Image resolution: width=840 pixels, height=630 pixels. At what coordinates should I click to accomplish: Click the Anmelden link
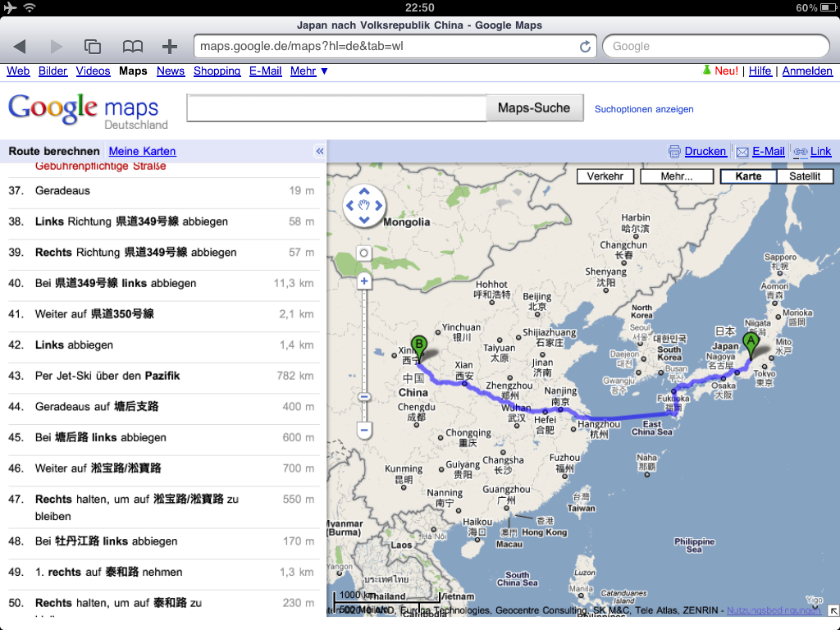tap(807, 71)
